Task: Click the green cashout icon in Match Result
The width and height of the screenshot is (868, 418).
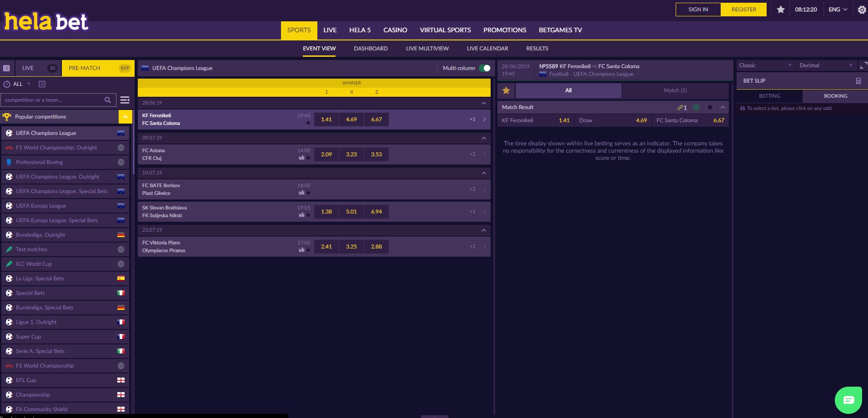Action: [x=696, y=107]
